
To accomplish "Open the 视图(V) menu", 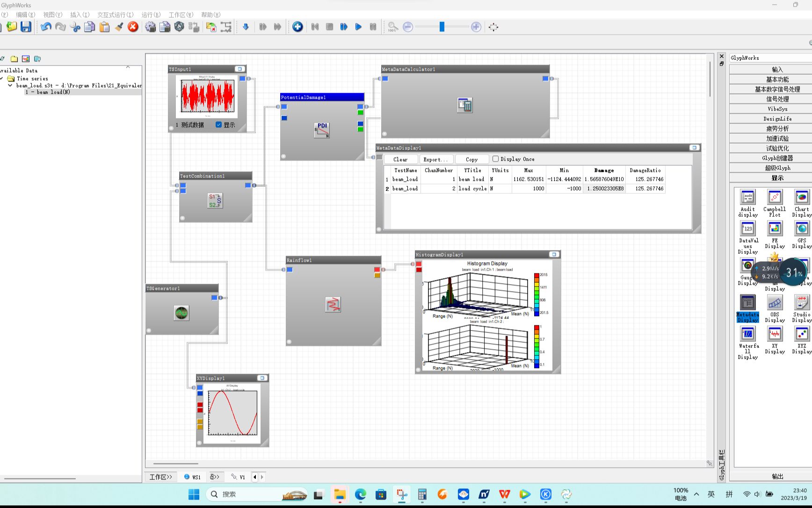I will pos(52,15).
